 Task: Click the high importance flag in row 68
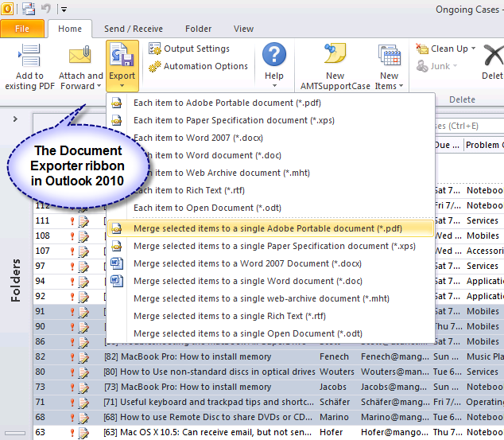(72, 418)
